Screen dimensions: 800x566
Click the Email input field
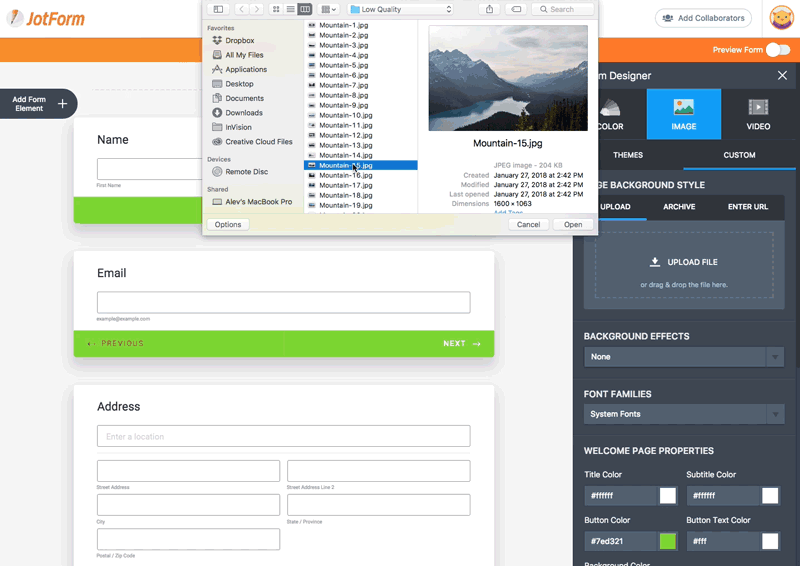click(x=283, y=302)
